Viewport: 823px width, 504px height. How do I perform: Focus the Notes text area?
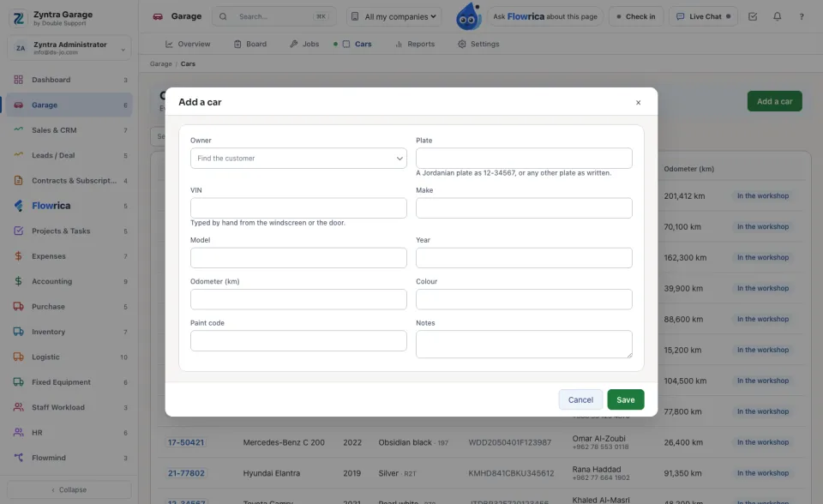click(x=524, y=344)
